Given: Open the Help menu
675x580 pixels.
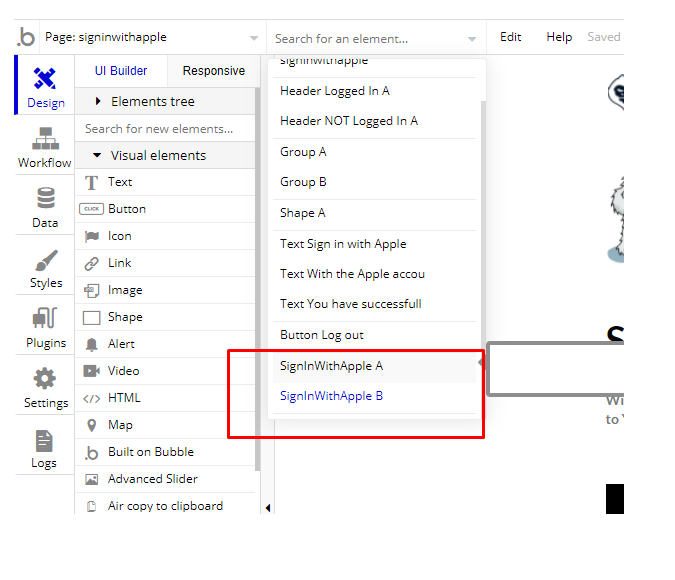Looking at the screenshot, I should point(559,37).
